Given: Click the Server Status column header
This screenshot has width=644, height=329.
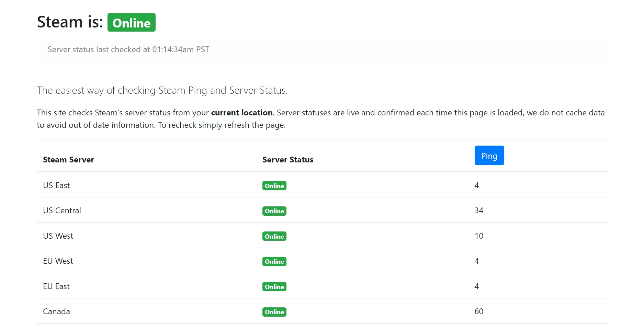Looking at the screenshot, I should (287, 160).
